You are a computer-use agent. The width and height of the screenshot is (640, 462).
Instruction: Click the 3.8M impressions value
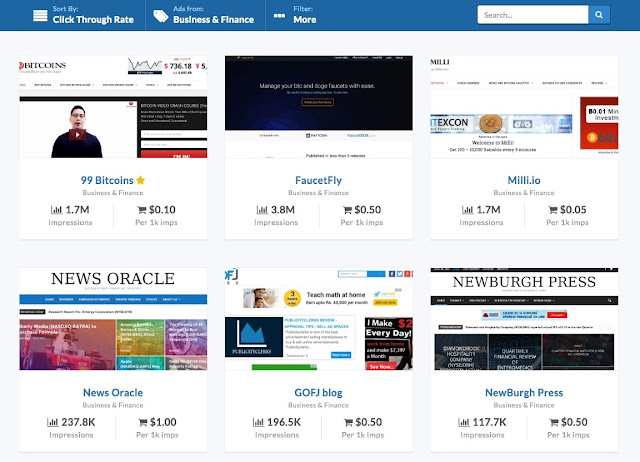coord(283,210)
